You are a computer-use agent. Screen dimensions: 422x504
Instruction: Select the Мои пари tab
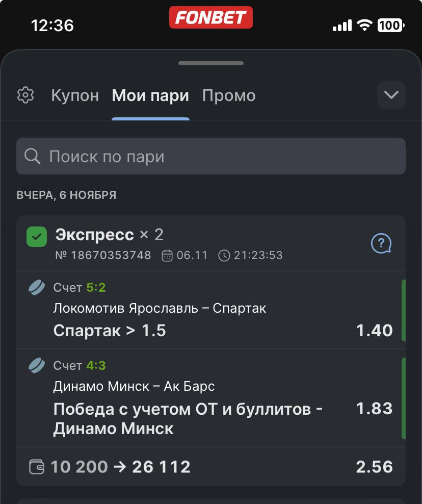tap(150, 95)
